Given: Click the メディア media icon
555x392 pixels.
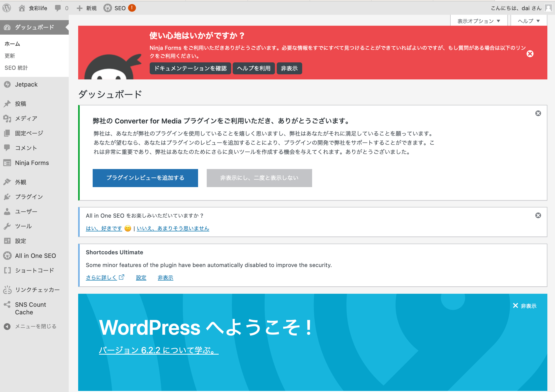Looking at the screenshot, I should (x=7, y=118).
